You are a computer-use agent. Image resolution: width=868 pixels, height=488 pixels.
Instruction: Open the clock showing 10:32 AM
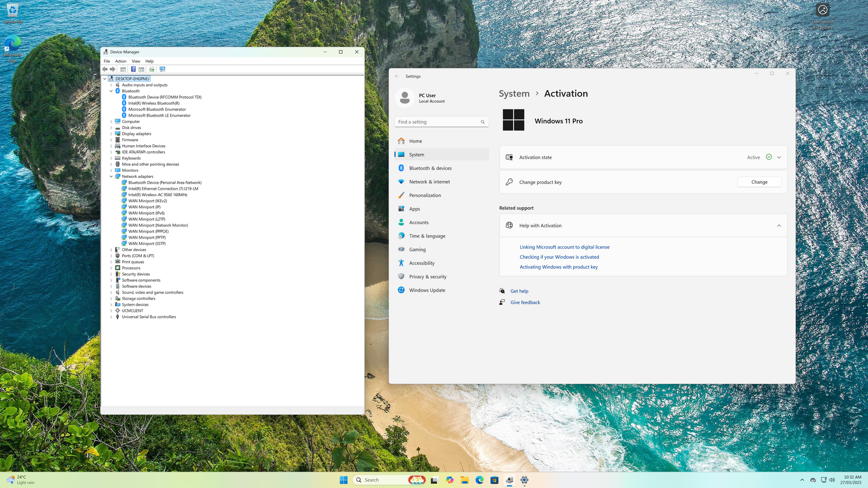(851, 480)
